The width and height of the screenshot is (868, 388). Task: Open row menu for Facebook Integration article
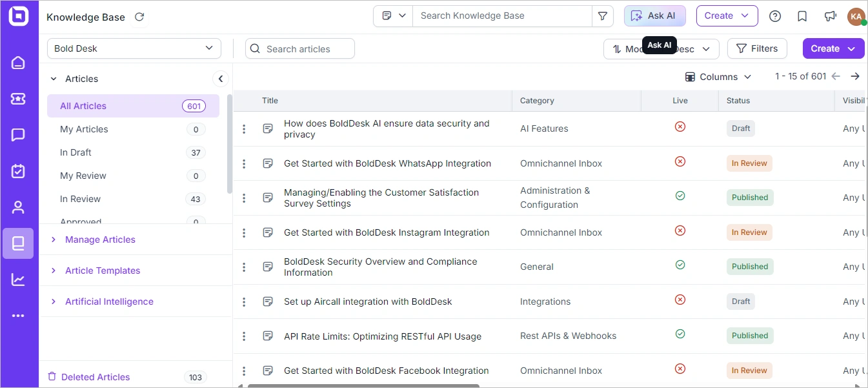pos(244,371)
